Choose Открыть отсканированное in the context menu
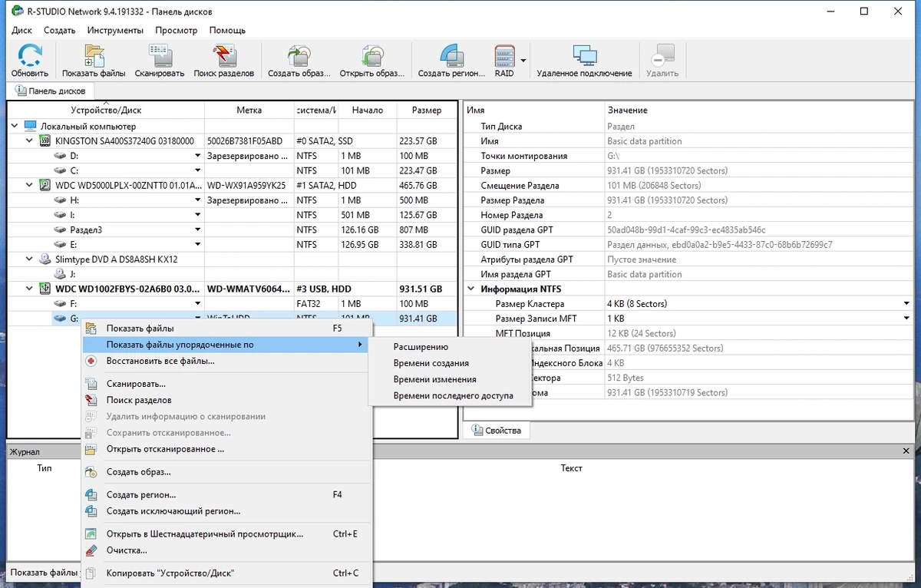Image resolution: width=921 pixels, height=588 pixels. pyautogui.click(x=226, y=449)
